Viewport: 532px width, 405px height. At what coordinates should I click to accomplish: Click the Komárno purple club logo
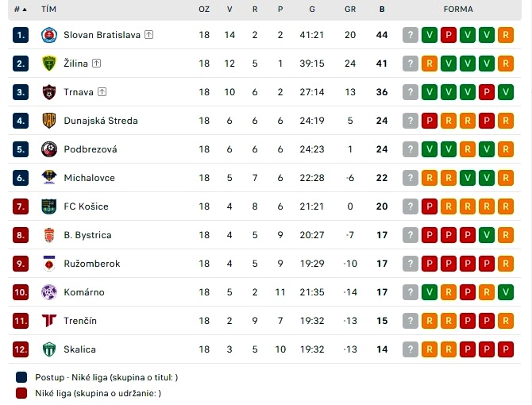(49, 292)
